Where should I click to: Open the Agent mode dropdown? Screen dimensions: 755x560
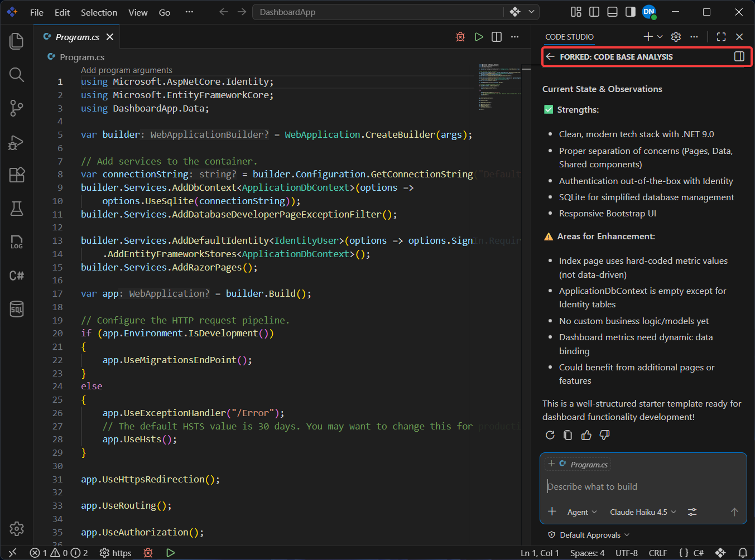click(582, 512)
